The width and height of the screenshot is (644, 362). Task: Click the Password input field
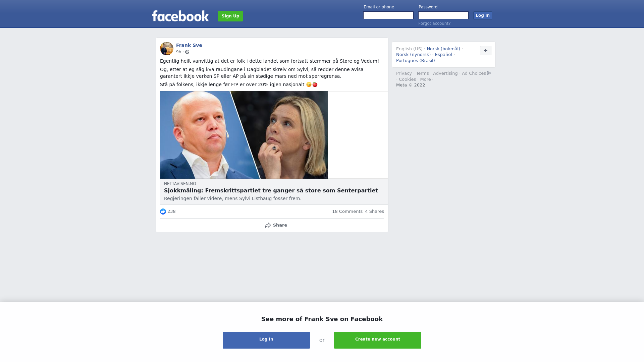(443, 15)
